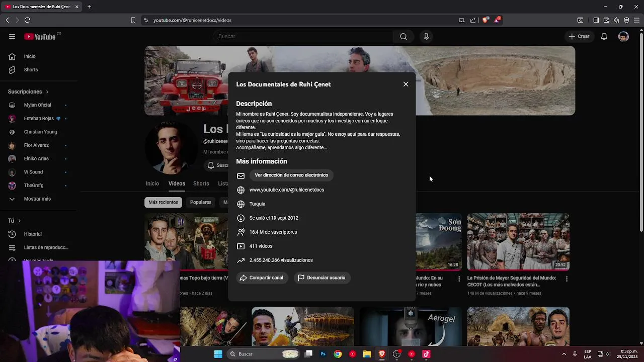Click the YouTube search field Buscar
This screenshot has height=362, width=644.
[303, 36]
